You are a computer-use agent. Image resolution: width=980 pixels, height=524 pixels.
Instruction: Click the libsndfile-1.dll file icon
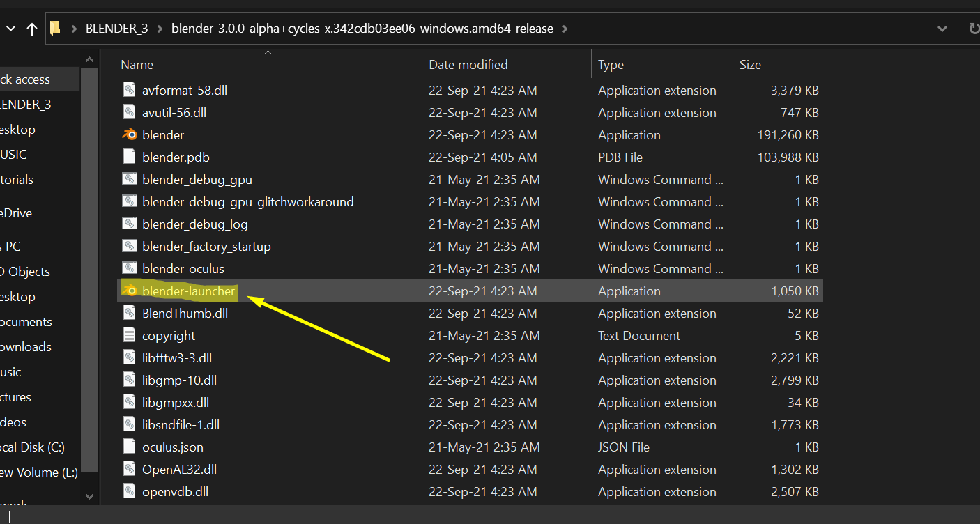pyautogui.click(x=129, y=424)
